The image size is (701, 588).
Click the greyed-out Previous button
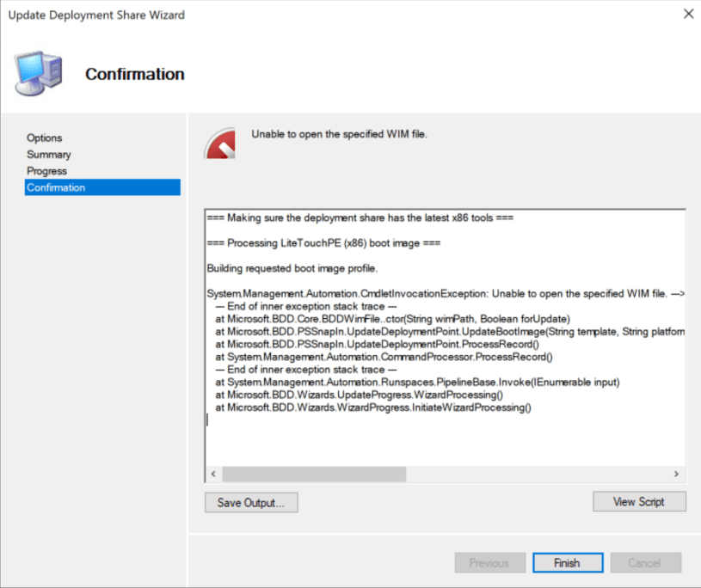pyautogui.click(x=489, y=563)
